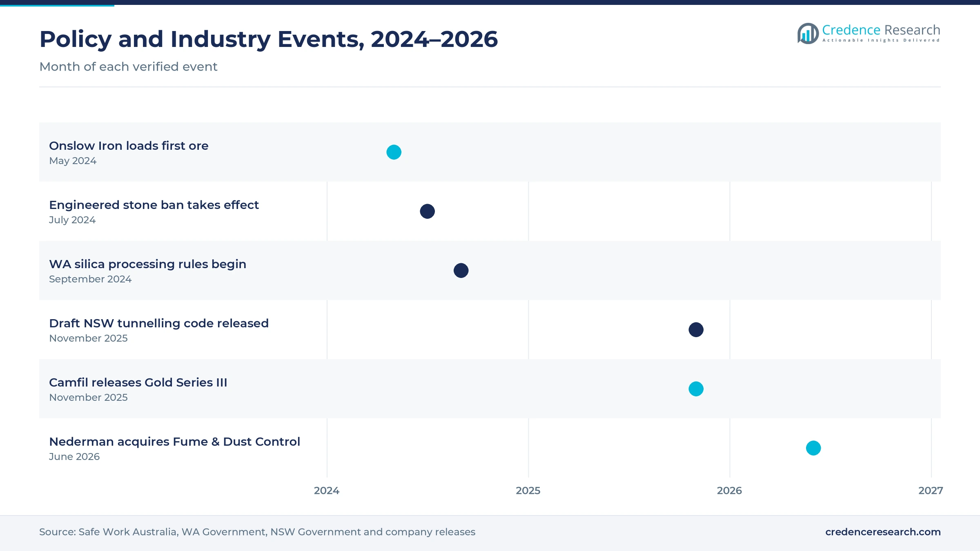Click the 'June 2026' date text

coord(74,457)
